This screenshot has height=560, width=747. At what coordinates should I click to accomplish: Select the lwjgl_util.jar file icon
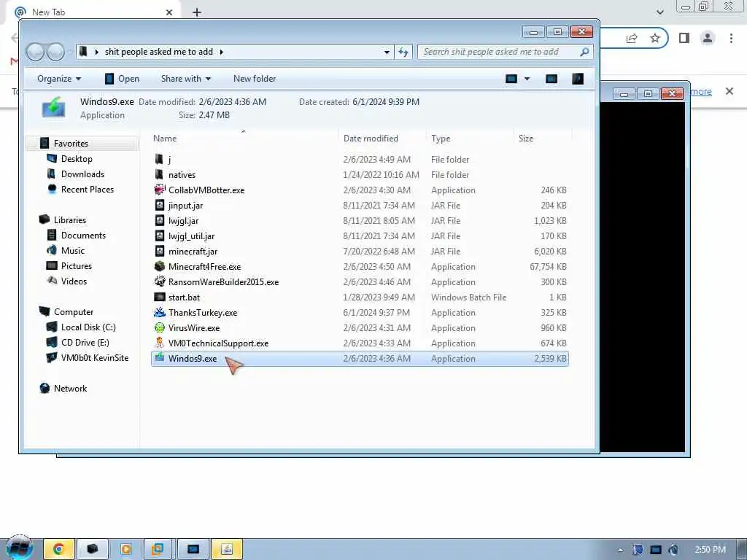tap(159, 236)
